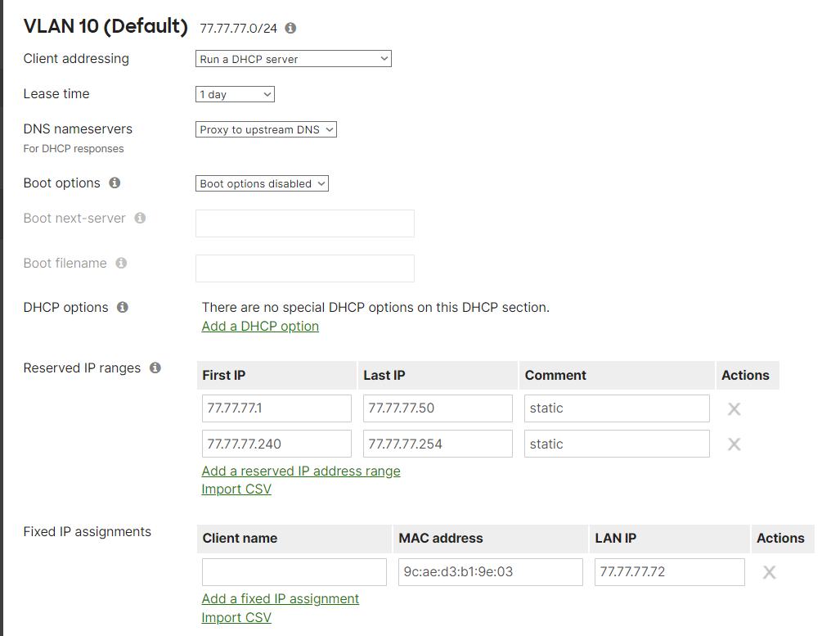Remove the 77.77.77.240 reserved range via X
Image resolution: width=840 pixels, height=636 pixels.
tap(734, 444)
